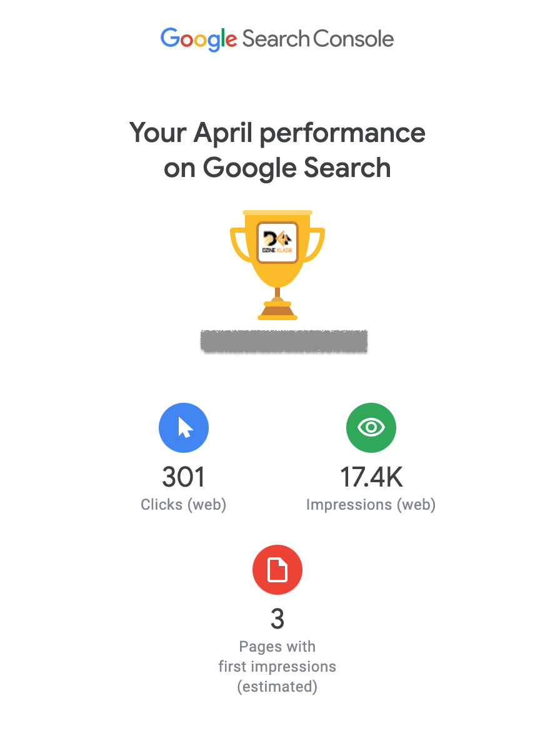Screen dimensions: 560x743
Task: Click the yellow rim atop the trophy
Action: click(277, 213)
